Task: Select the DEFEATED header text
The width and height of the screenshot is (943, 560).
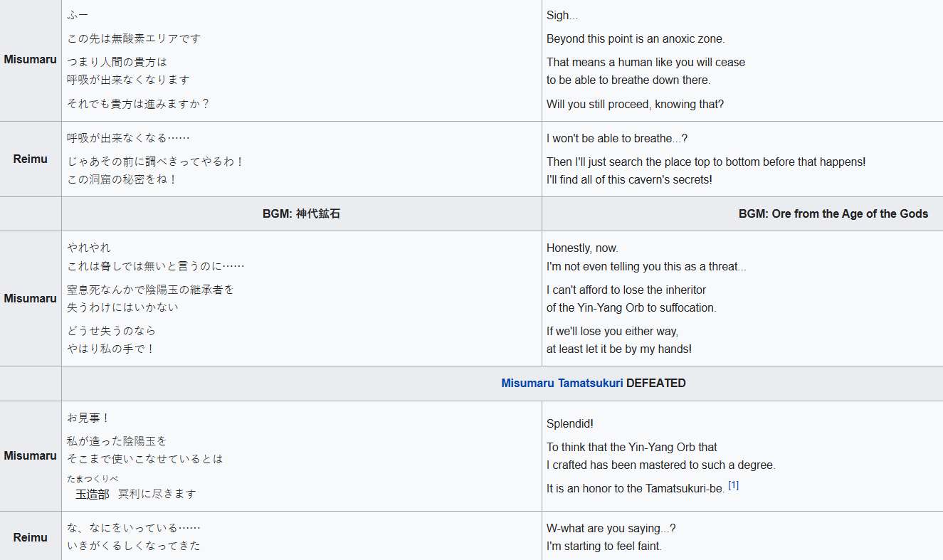Action: [656, 384]
